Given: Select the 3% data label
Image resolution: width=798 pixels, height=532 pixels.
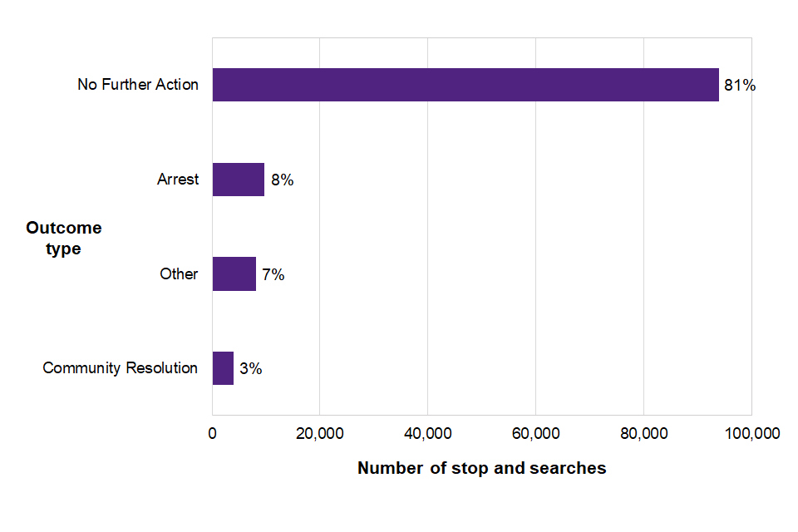Looking at the screenshot, I should pos(251,368).
